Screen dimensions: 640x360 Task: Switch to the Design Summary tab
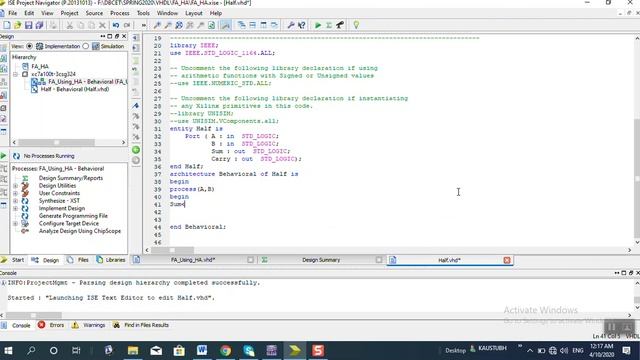(321, 260)
